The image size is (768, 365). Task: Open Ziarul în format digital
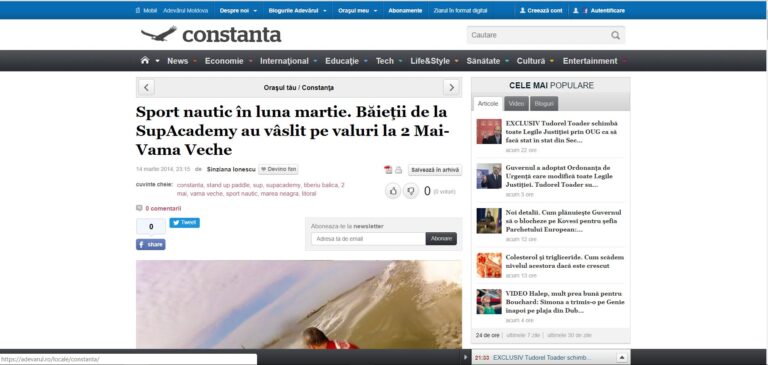coord(460,10)
